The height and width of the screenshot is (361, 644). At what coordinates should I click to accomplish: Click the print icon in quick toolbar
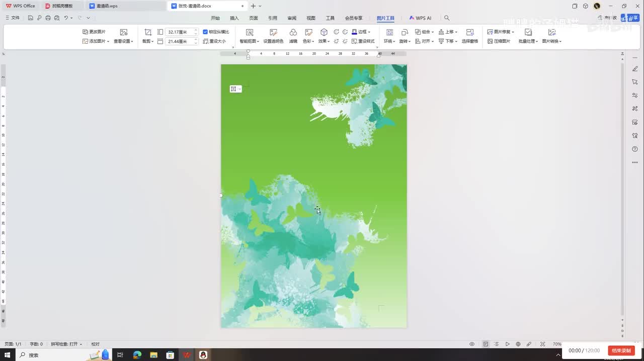(x=48, y=18)
